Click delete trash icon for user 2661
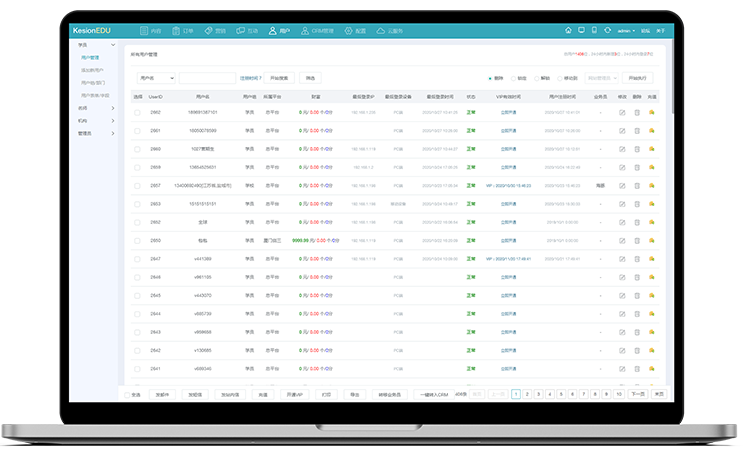The height and width of the screenshot is (455, 743). click(x=636, y=131)
